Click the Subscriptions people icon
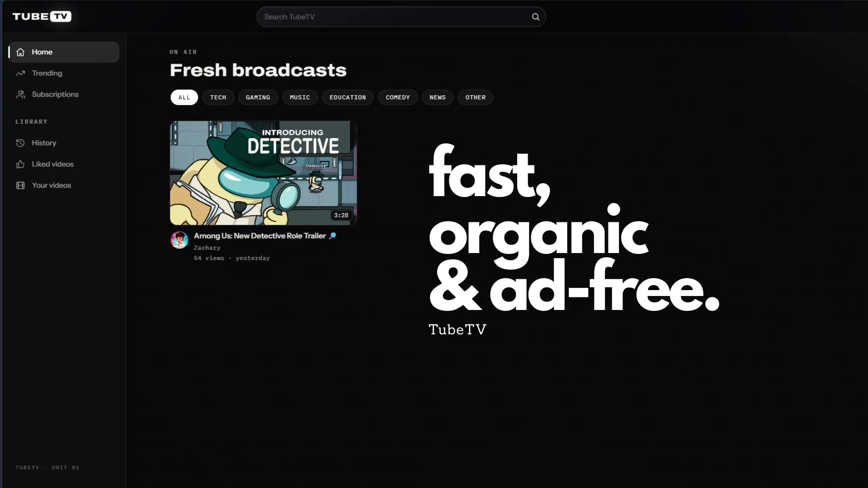 click(x=20, y=94)
